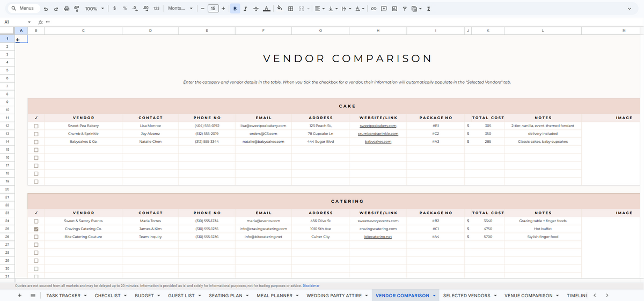Click the Disclaimer link
The height and width of the screenshot is (301, 644).
[311, 285]
